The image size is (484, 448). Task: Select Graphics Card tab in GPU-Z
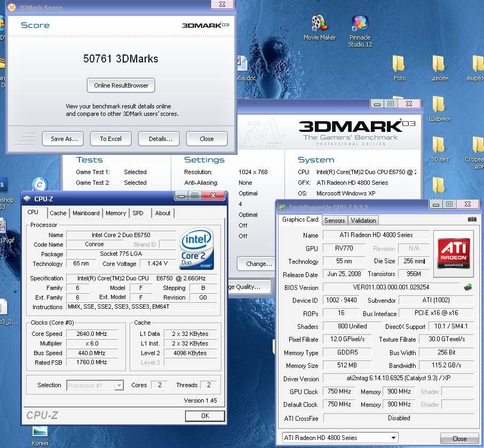(300, 219)
